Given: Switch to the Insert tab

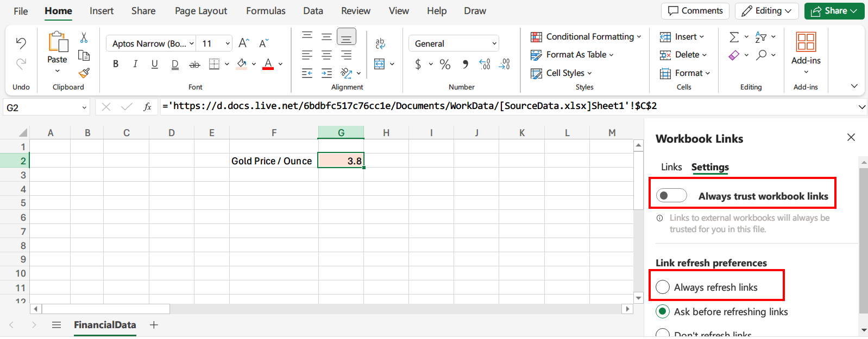Looking at the screenshot, I should (102, 11).
